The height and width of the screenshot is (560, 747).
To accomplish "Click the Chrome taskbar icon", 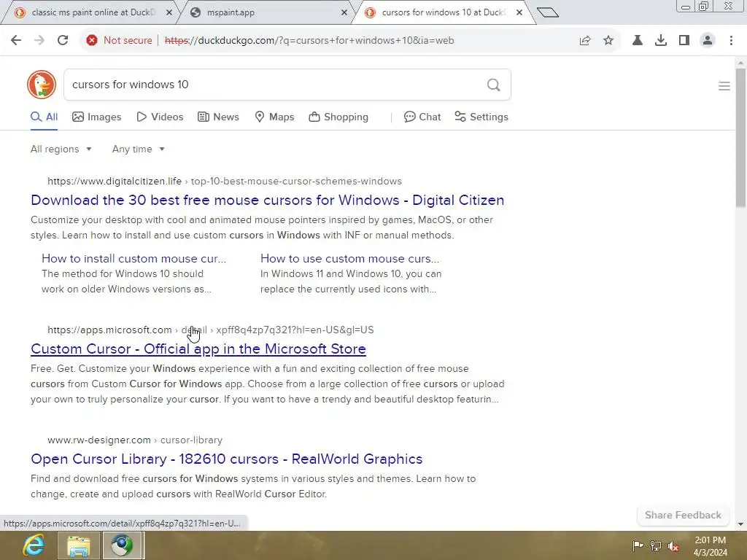I will click(x=123, y=545).
